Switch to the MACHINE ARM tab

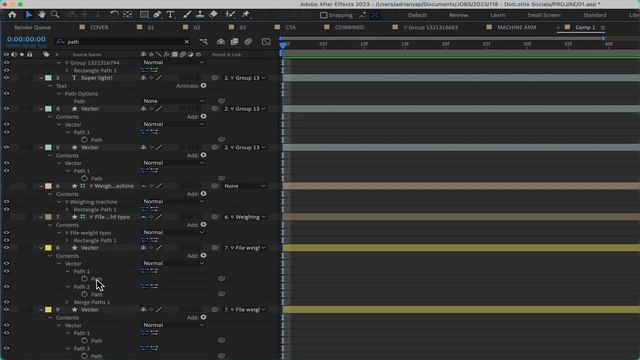tap(517, 27)
